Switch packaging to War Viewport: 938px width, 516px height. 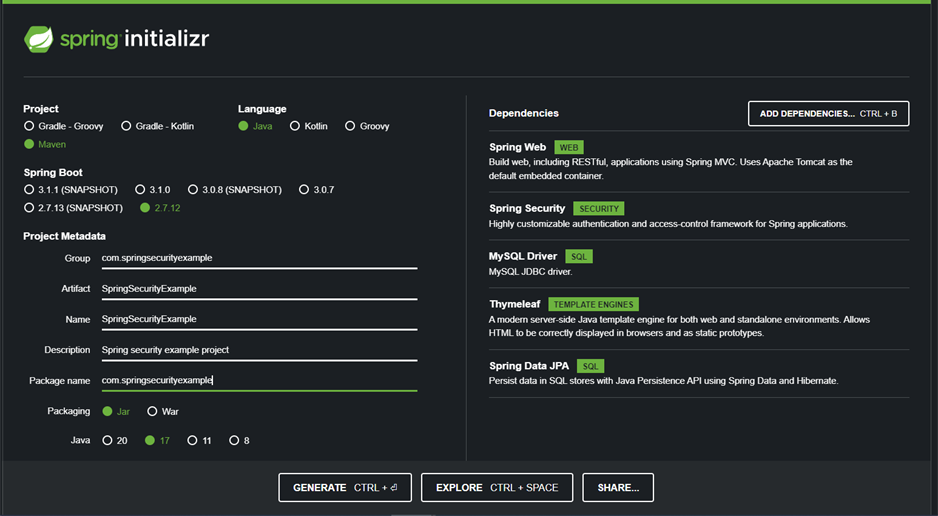tap(152, 411)
